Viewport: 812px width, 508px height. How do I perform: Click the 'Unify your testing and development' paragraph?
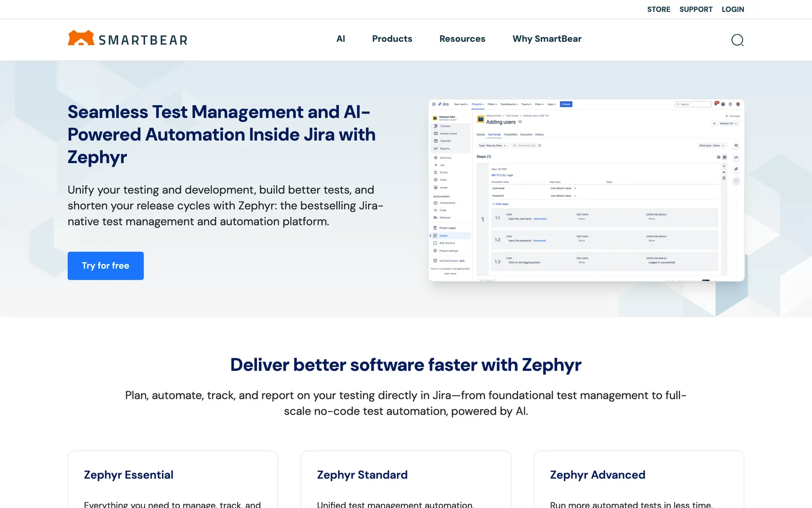tap(225, 206)
